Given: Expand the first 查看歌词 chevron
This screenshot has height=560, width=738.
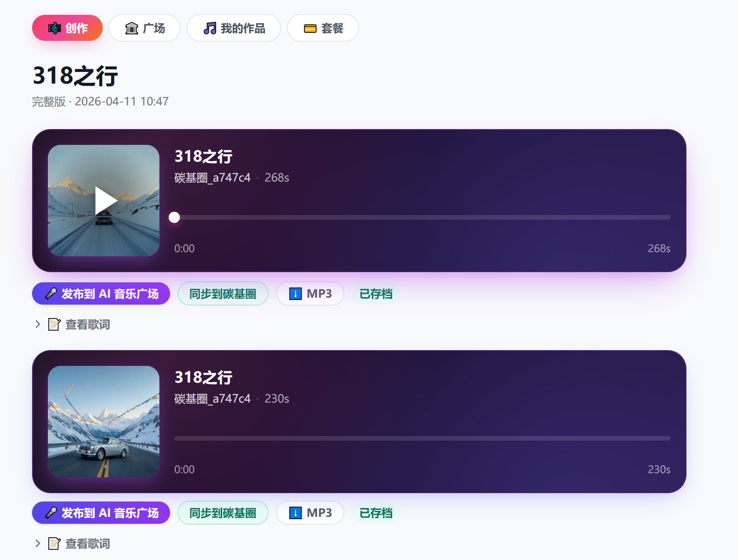Looking at the screenshot, I should [38, 325].
